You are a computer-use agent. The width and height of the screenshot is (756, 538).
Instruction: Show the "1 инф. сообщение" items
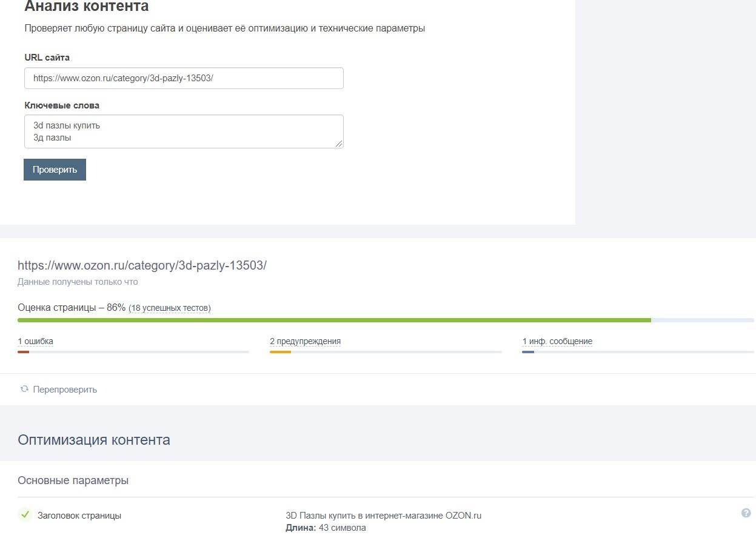557,341
